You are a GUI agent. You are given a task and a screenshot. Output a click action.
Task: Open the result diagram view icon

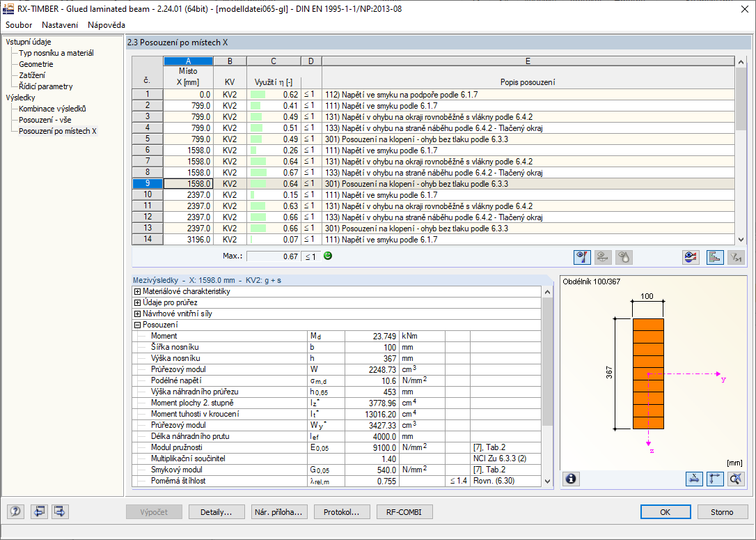(691, 257)
